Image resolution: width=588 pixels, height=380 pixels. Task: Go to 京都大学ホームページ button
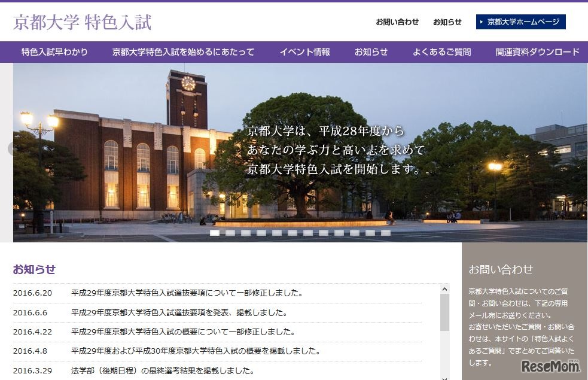pos(520,22)
